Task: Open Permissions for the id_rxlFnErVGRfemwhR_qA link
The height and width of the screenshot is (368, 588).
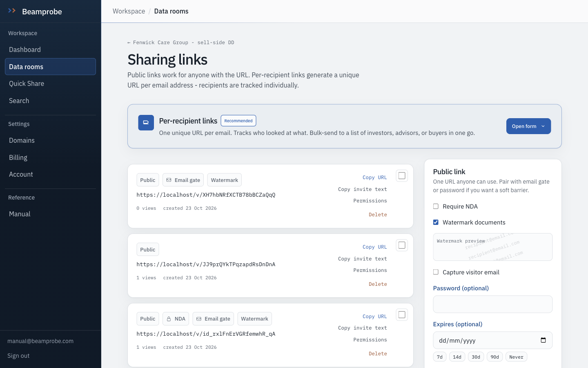Action: pyautogui.click(x=370, y=340)
